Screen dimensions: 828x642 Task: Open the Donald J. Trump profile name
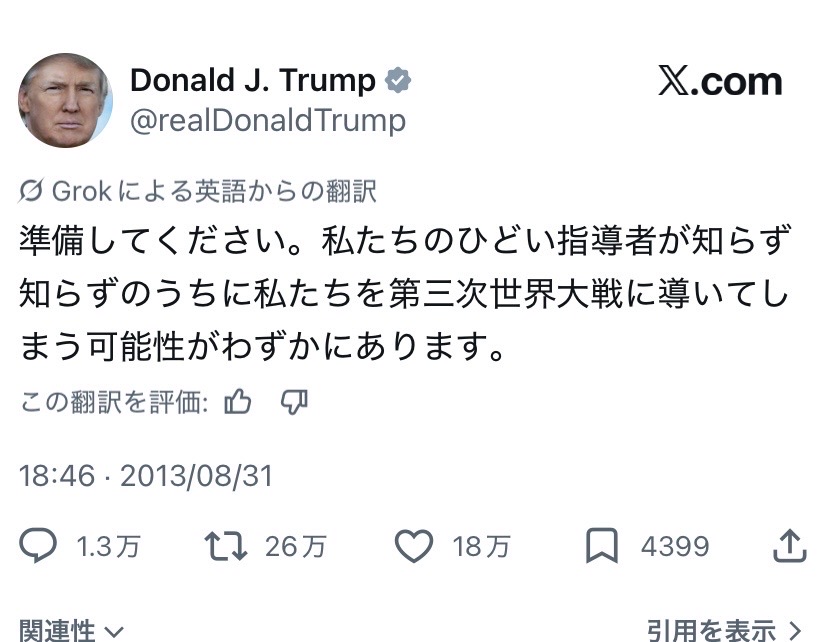[x=253, y=80]
